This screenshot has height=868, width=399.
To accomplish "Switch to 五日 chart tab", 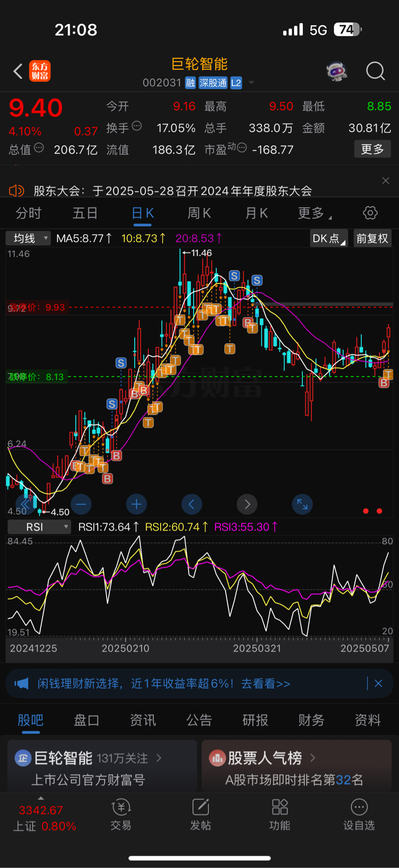I will pyautogui.click(x=85, y=213).
